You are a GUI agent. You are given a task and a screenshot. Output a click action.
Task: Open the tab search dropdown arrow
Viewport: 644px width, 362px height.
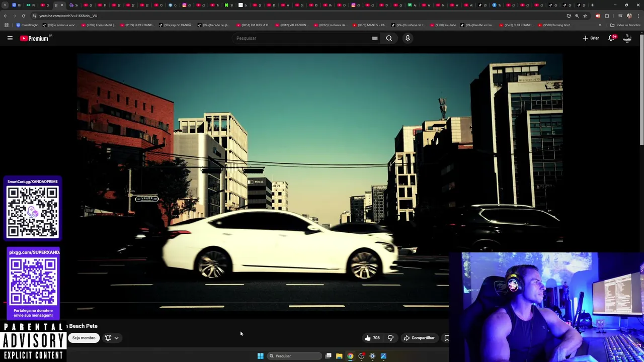(x=5, y=5)
